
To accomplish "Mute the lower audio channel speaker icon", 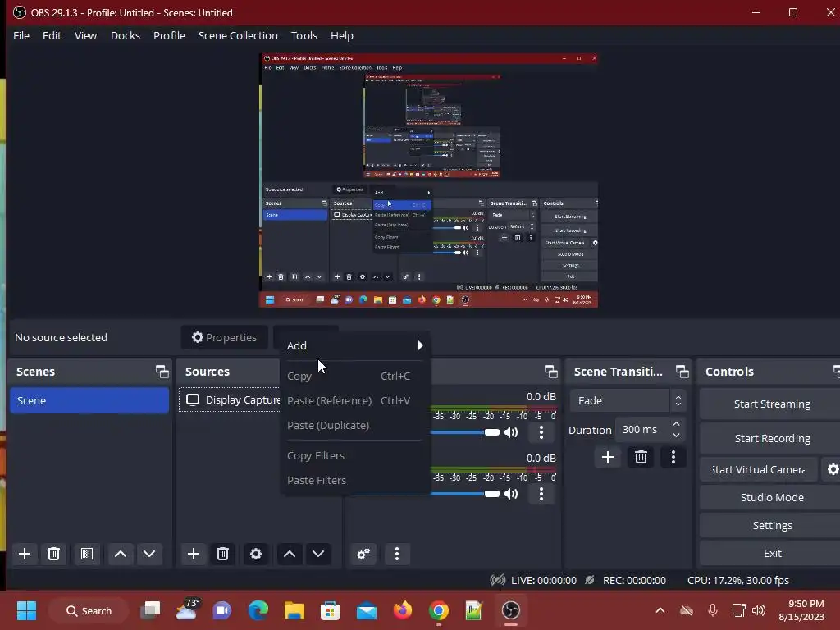I will 512,494.
